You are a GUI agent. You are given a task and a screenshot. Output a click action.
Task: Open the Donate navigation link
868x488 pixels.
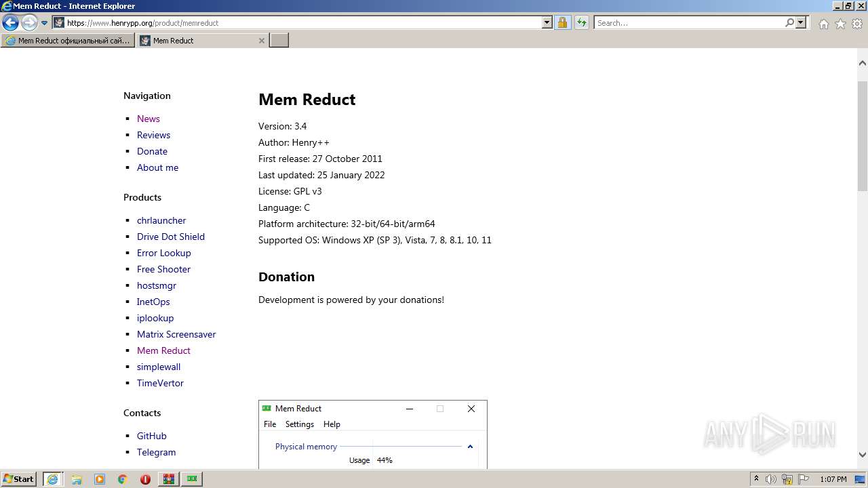(152, 151)
